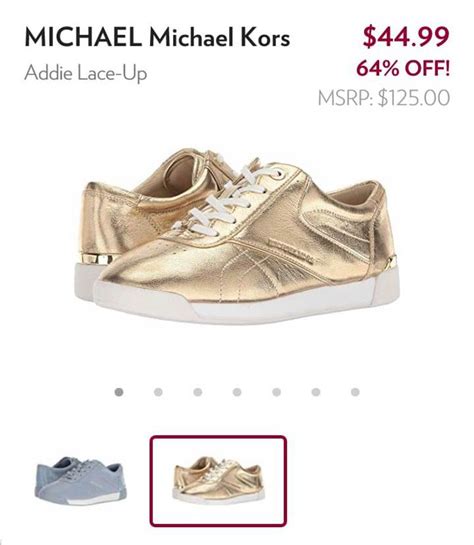Jump to the fifth carousel dot

pyautogui.click(x=277, y=392)
